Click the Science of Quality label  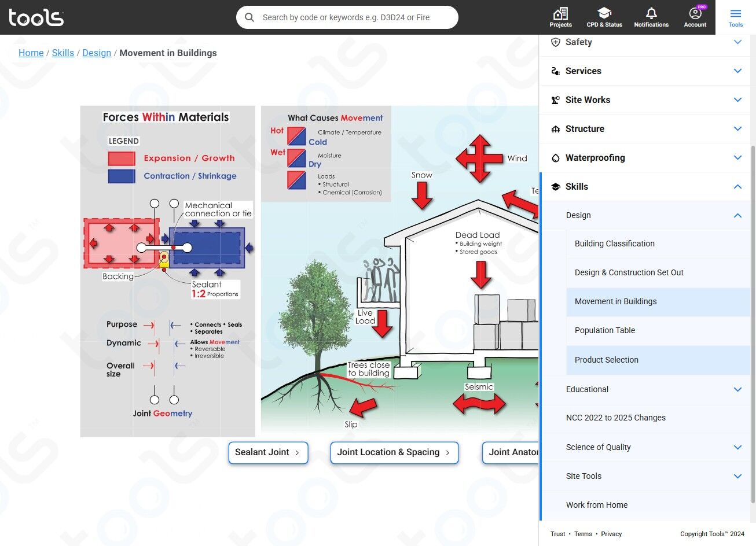tap(598, 447)
